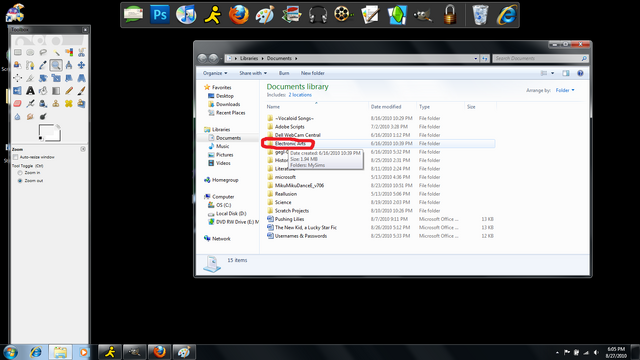
Task: Select the Rectangle Select tool in GIMP Toolbox
Action: click(x=18, y=52)
